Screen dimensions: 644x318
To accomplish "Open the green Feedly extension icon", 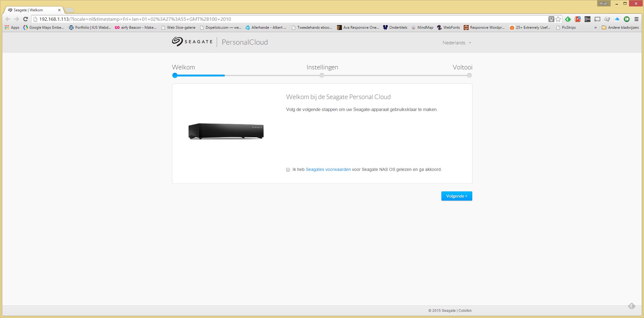I will (x=568, y=19).
